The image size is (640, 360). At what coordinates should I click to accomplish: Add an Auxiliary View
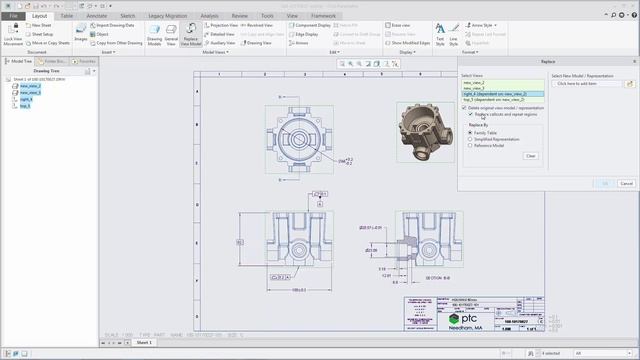tap(220, 43)
